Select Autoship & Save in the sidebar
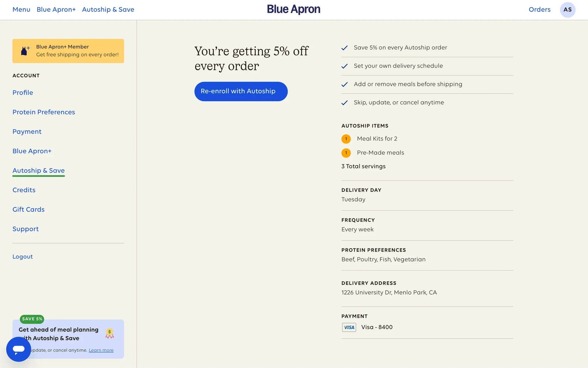 pyautogui.click(x=39, y=171)
